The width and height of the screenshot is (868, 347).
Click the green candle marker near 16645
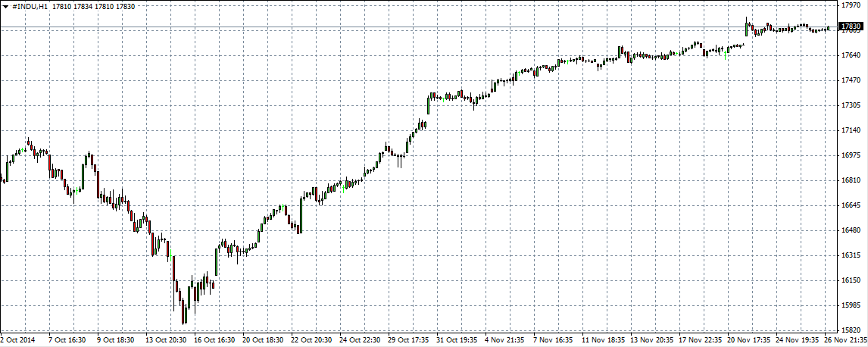(x=282, y=207)
